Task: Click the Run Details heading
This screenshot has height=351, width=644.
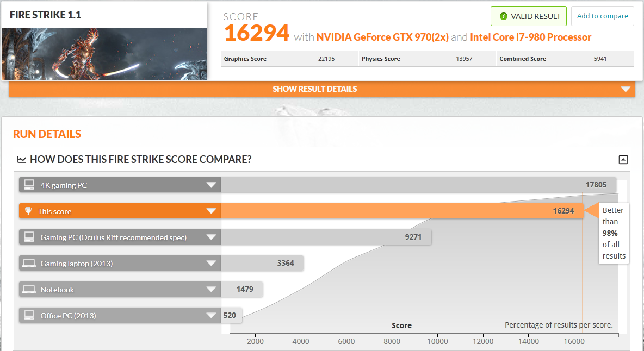Action: [47, 134]
